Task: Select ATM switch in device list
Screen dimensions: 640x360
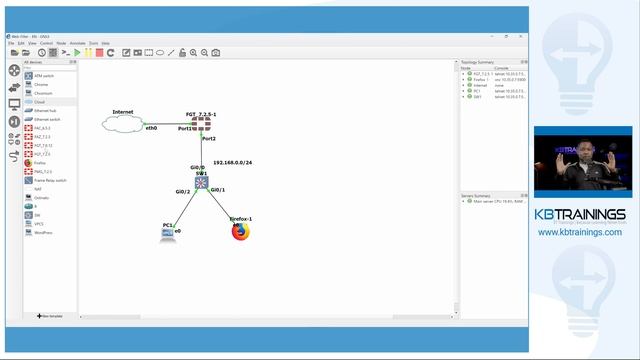Action: click(x=50, y=76)
